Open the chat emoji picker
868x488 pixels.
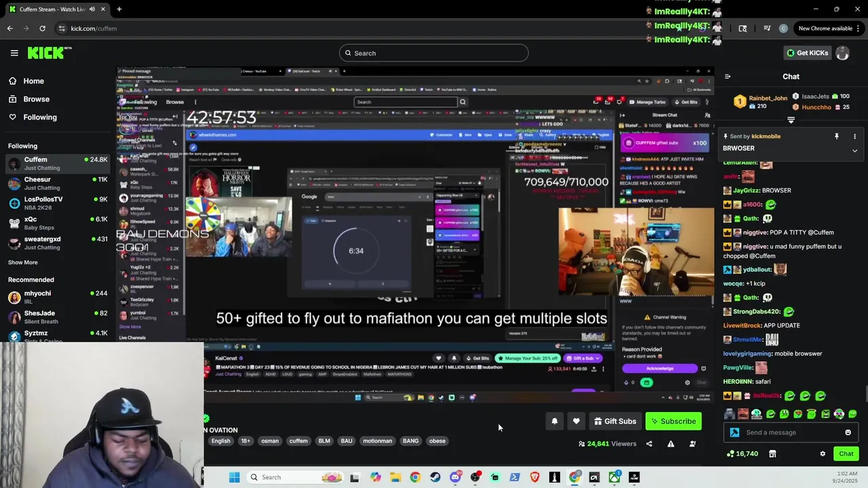[x=848, y=432]
